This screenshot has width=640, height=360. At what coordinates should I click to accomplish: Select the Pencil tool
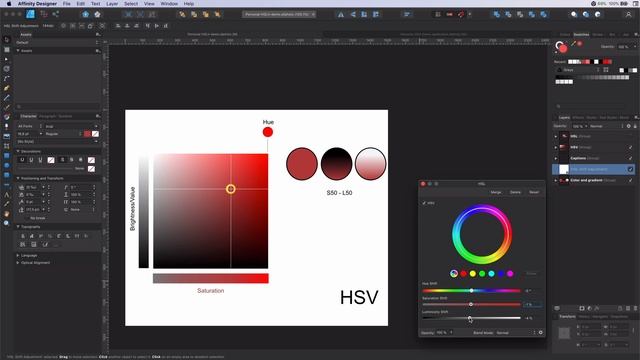click(x=7, y=98)
